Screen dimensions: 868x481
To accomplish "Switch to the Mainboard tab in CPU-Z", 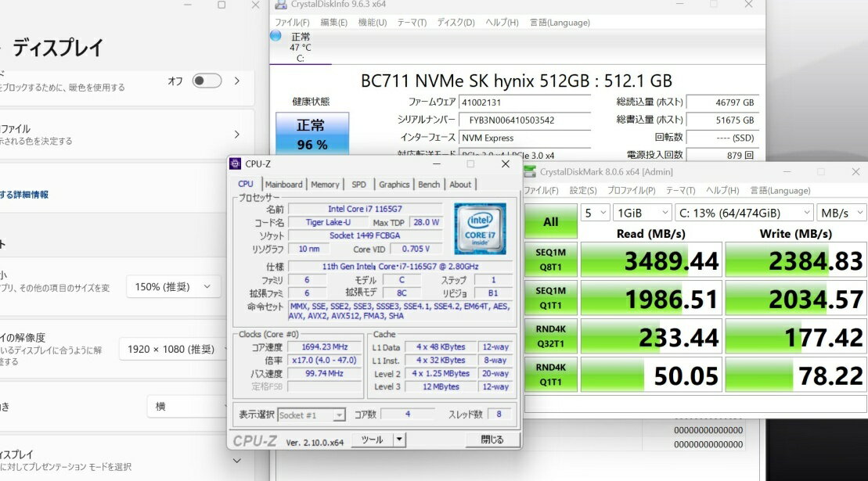I will (283, 185).
